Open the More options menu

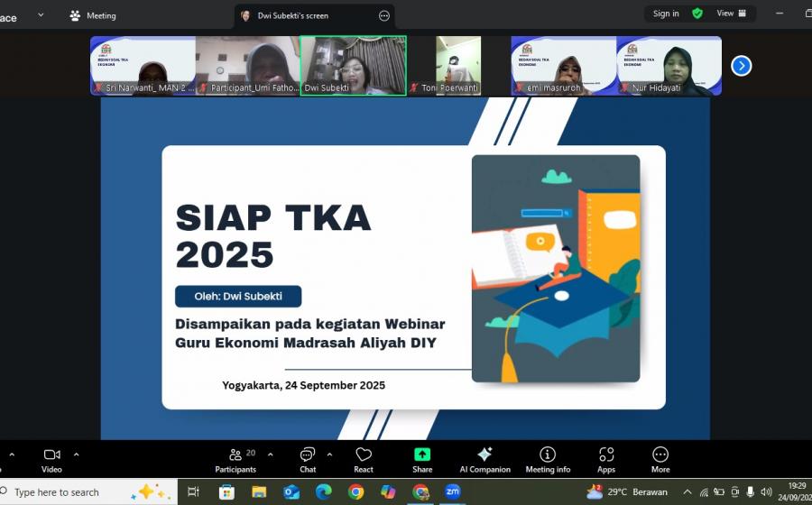660,459
